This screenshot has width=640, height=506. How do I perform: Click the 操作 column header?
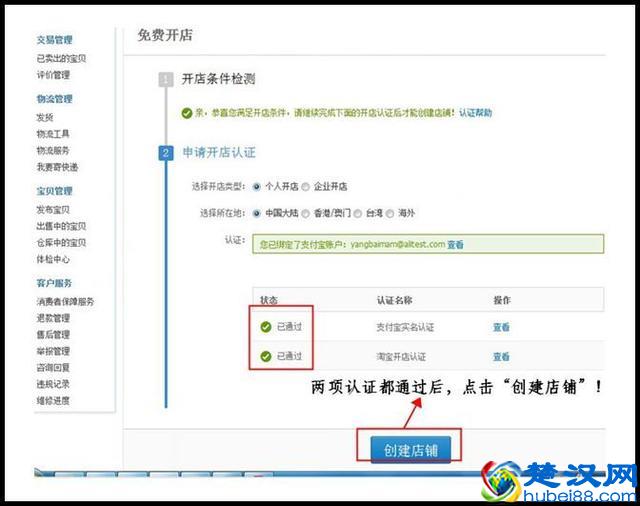pyautogui.click(x=502, y=300)
